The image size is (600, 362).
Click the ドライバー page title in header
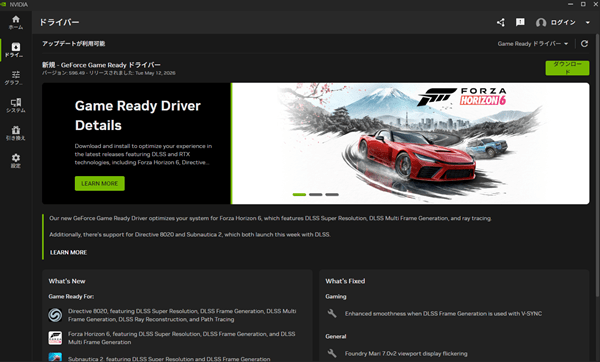pos(59,22)
